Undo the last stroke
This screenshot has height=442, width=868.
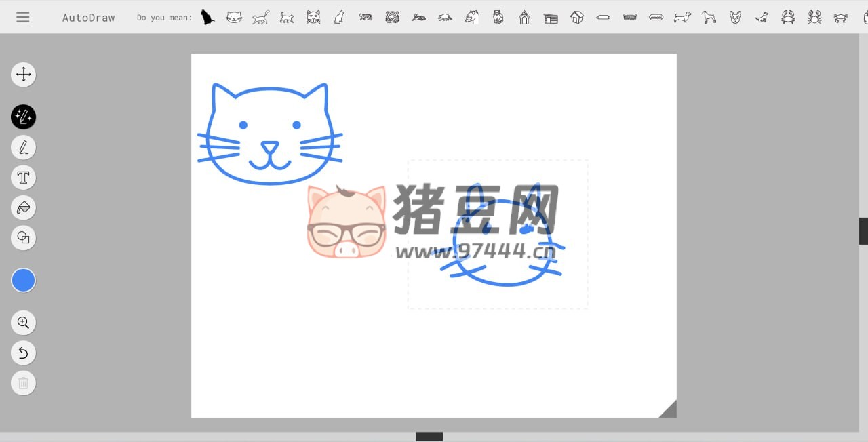point(23,353)
